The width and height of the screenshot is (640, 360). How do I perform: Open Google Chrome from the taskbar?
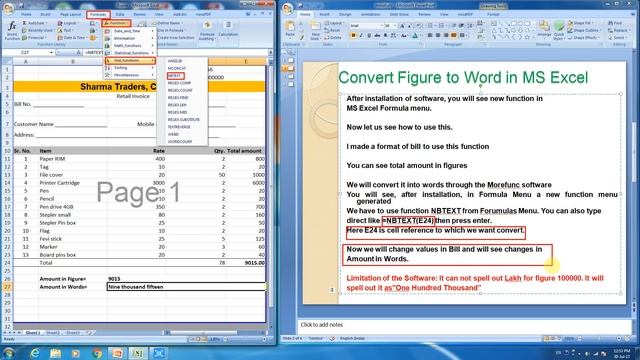pyautogui.click(x=97, y=353)
